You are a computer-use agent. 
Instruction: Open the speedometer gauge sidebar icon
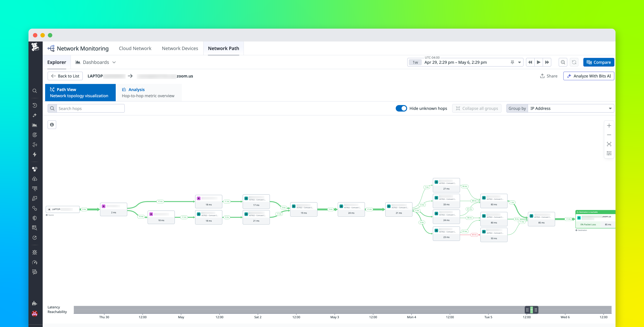[35, 262]
